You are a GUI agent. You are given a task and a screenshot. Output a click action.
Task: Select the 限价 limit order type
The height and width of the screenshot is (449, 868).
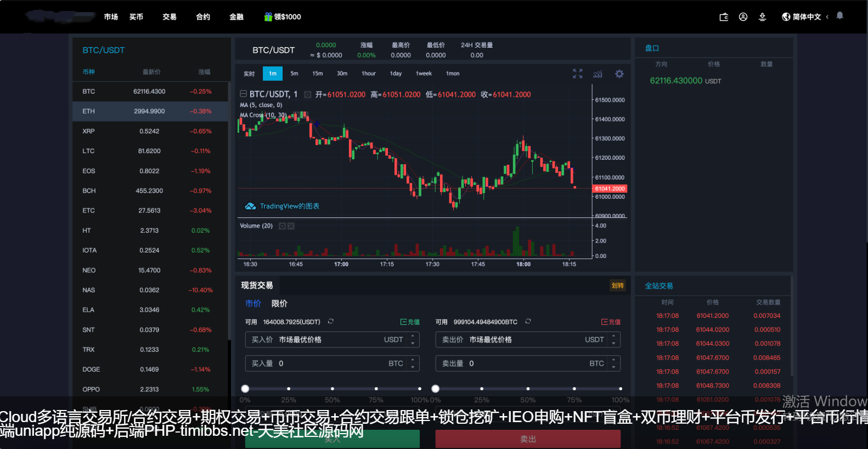point(279,304)
